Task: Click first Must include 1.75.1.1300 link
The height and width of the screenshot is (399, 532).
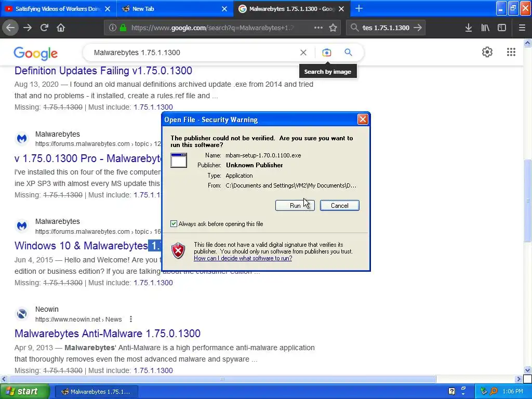Action: pos(153,107)
